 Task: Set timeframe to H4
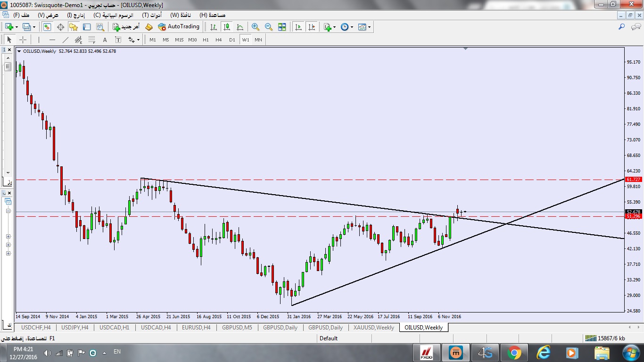tap(219, 40)
